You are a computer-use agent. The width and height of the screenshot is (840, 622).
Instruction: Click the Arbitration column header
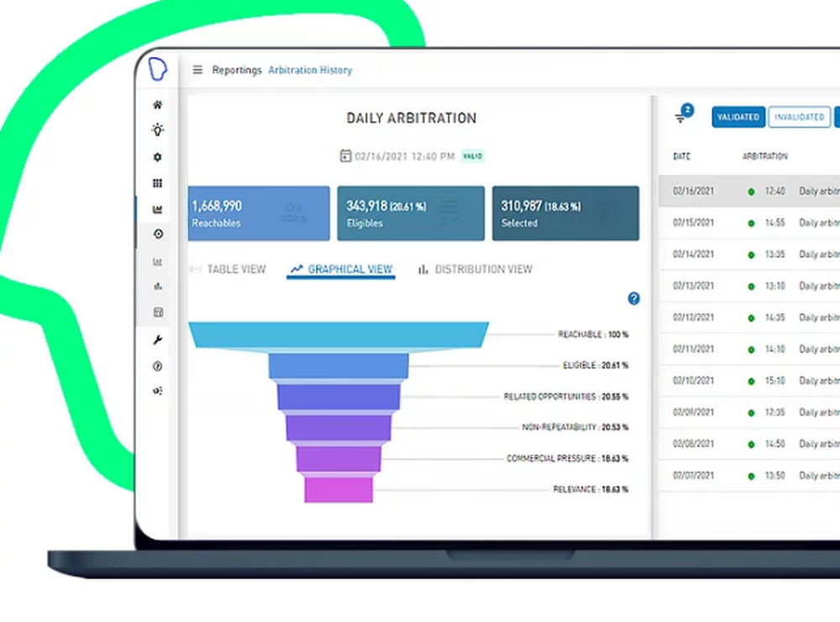click(765, 156)
